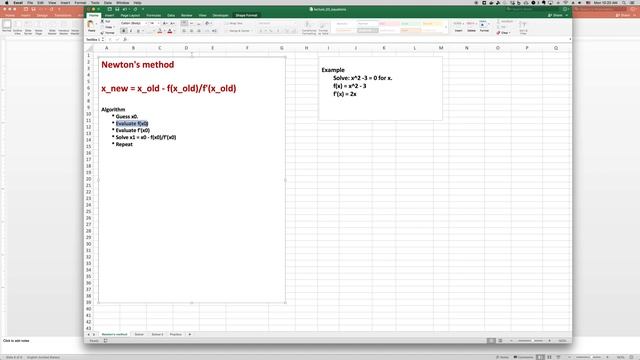Open the View ribbon tab
The image size is (640, 360).
tap(202, 16)
